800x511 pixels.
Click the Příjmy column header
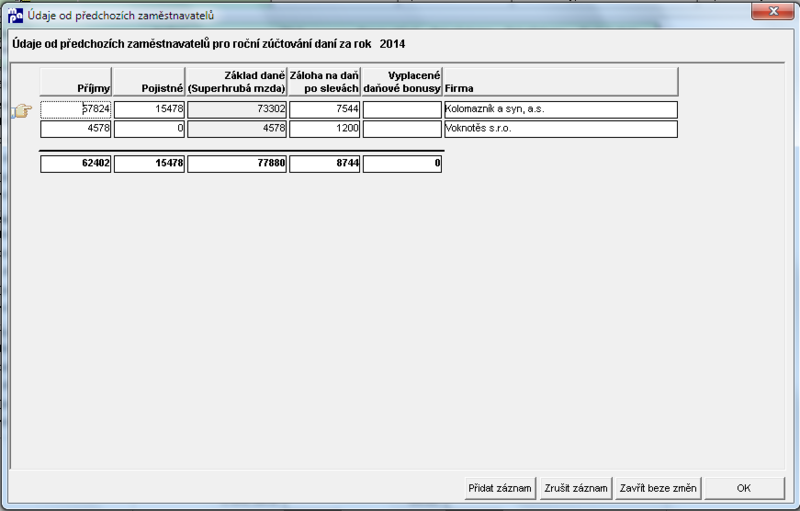click(x=76, y=82)
